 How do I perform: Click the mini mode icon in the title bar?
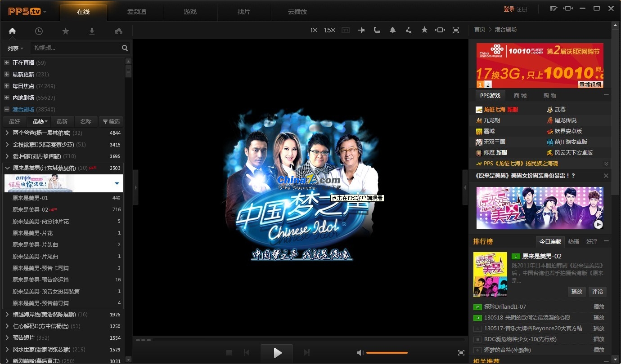click(x=568, y=9)
